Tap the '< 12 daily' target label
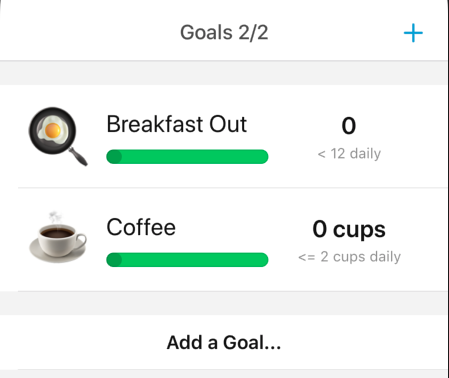 (x=349, y=154)
